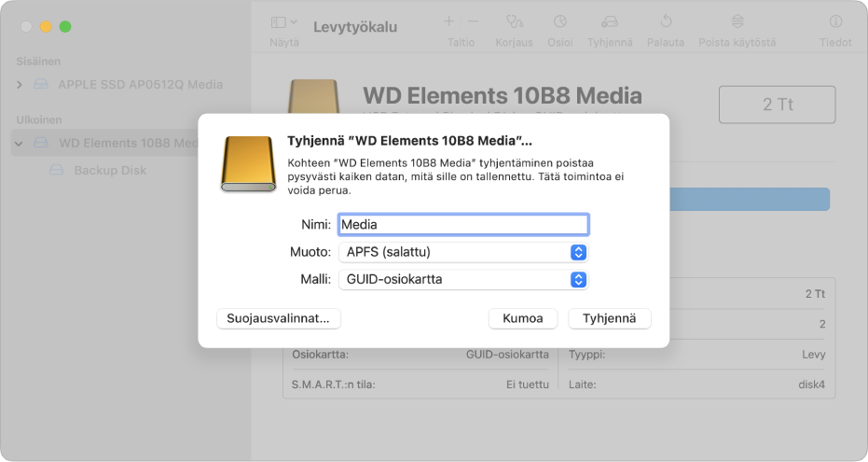Select the large drive icon beside heading
This screenshot has height=462, width=868.
click(313, 97)
